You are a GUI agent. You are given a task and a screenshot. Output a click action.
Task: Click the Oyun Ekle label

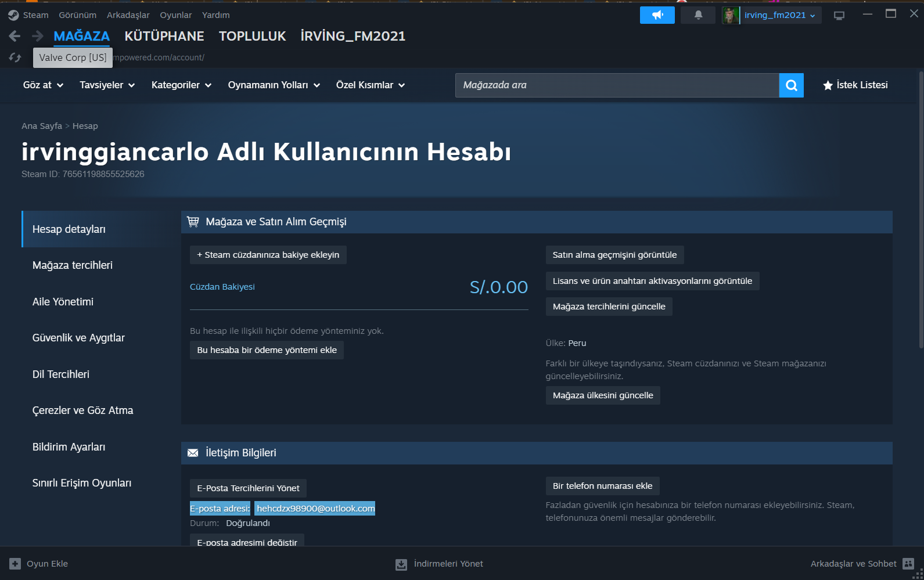[47, 564]
